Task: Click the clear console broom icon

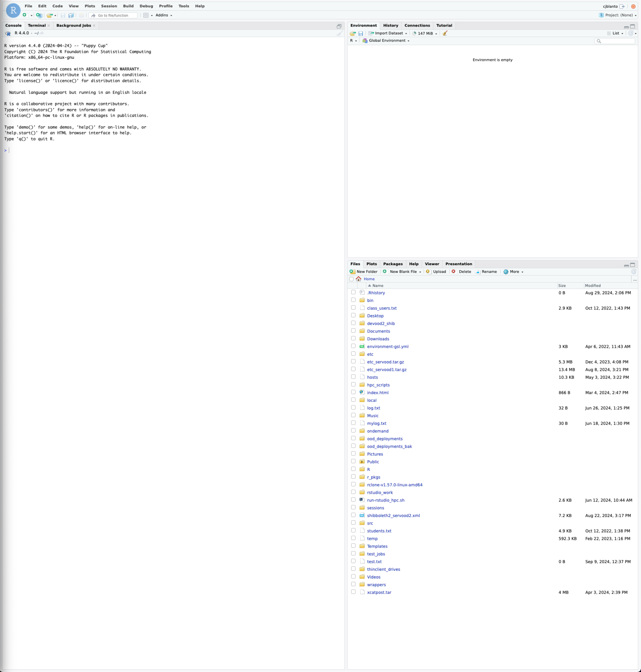Action: [339, 33]
